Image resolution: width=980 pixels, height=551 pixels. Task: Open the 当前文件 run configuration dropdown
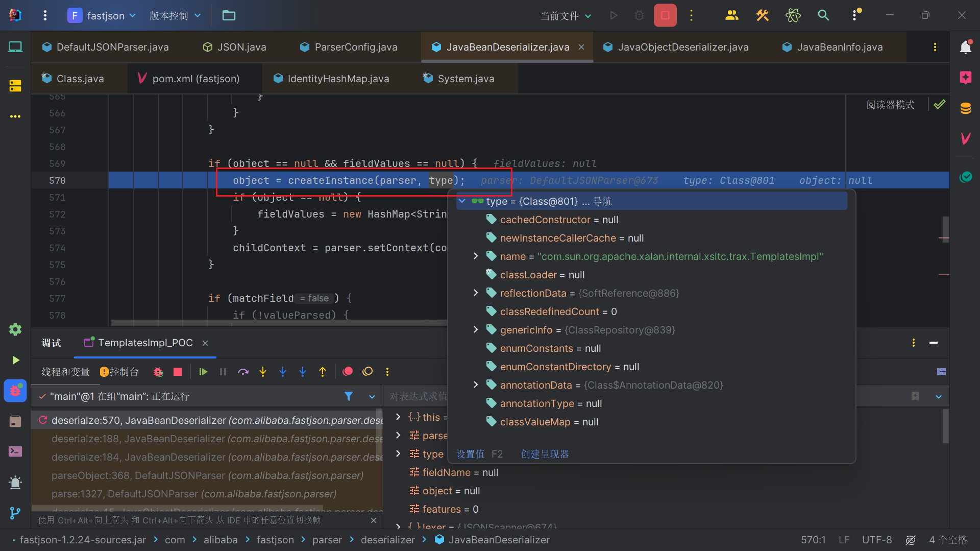coord(566,16)
